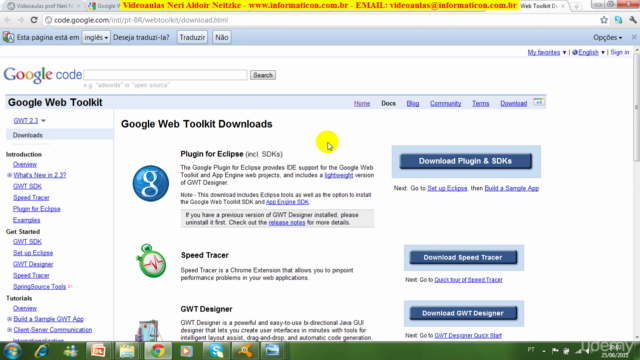
Task: Switch to Videoaulas prof Neri tab
Action: click(x=43, y=6)
